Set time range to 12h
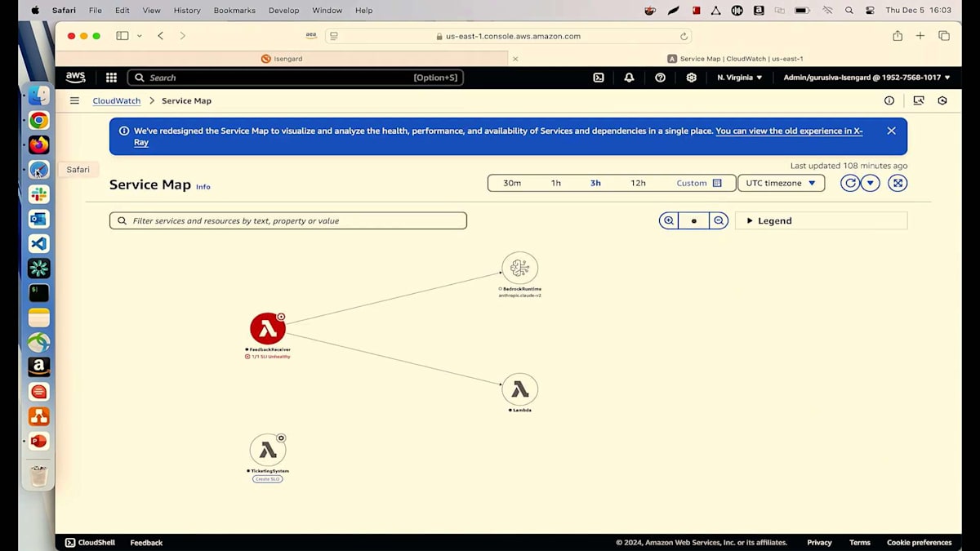The width and height of the screenshot is (980, 551). point(638,183)
